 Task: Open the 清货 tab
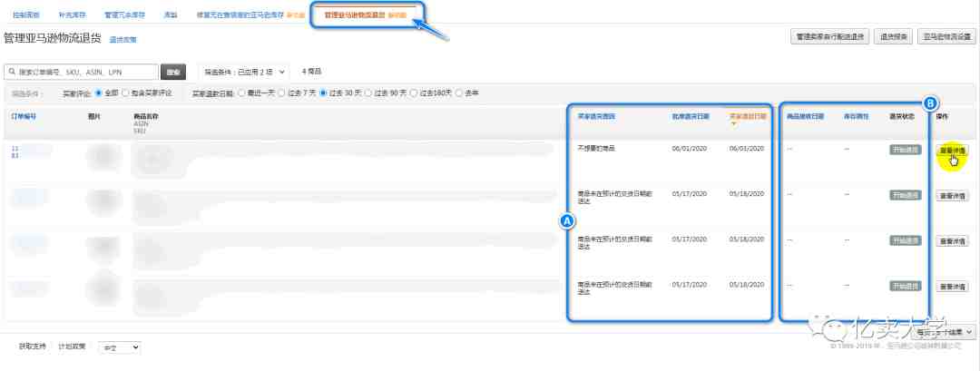[x=170, y=14]
